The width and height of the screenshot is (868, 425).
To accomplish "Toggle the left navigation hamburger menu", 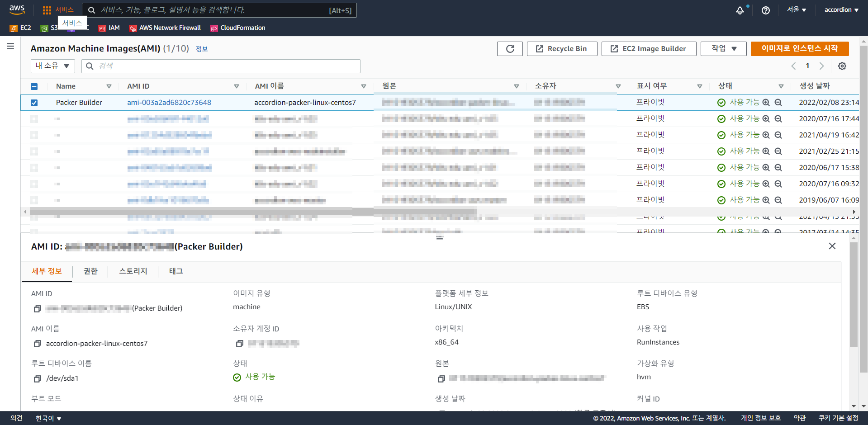I will tap(10, 46).
